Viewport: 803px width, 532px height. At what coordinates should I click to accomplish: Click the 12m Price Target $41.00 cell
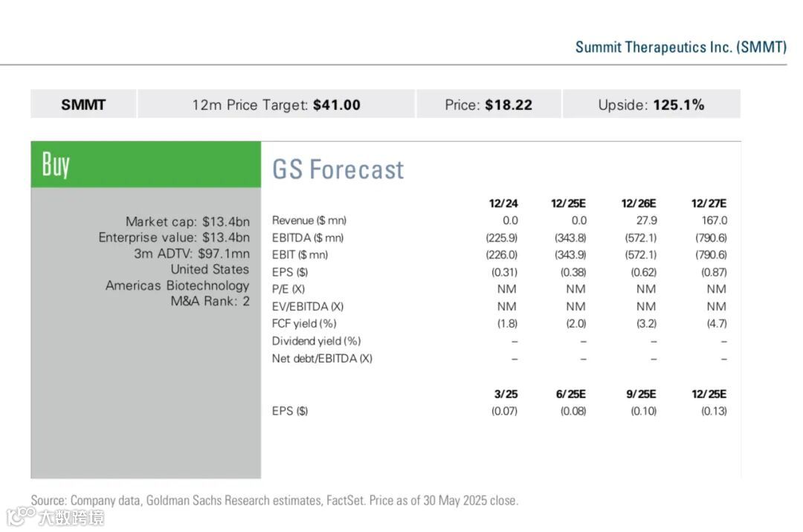pyautogui.click(x=276, y=105)
